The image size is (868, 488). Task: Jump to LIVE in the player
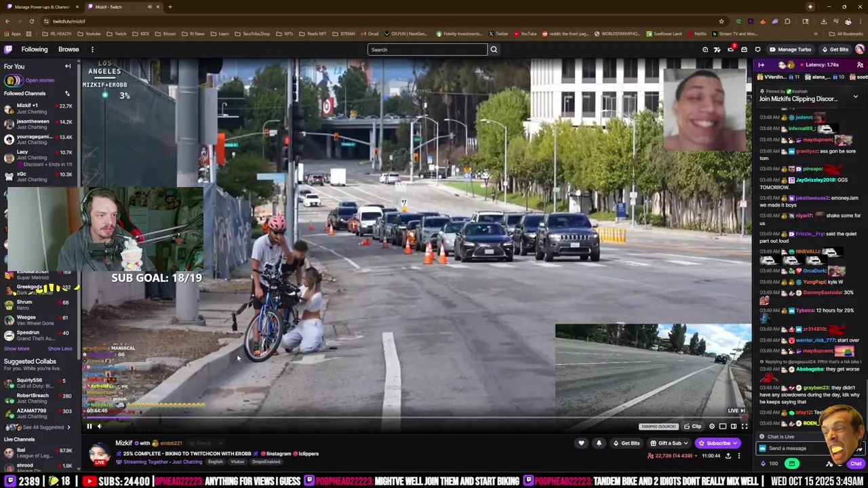(736, 411)
